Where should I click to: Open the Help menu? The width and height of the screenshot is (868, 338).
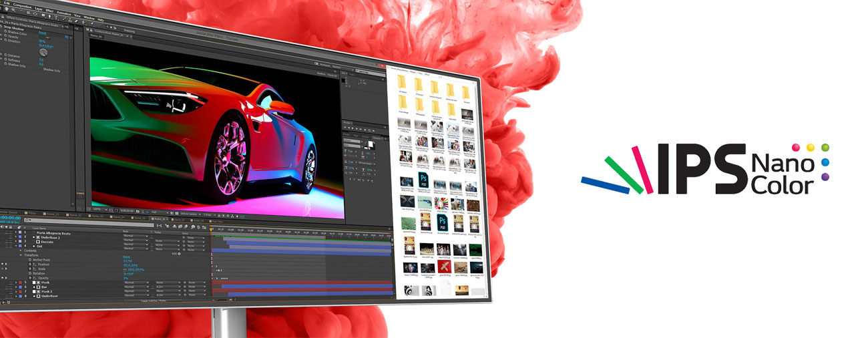[x=101, y=19]
